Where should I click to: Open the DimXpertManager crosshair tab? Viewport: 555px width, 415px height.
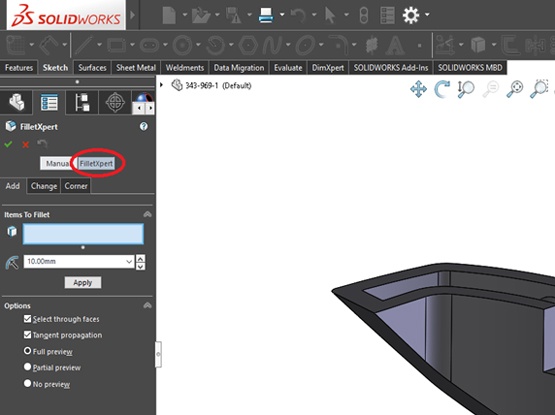point(115,102)
